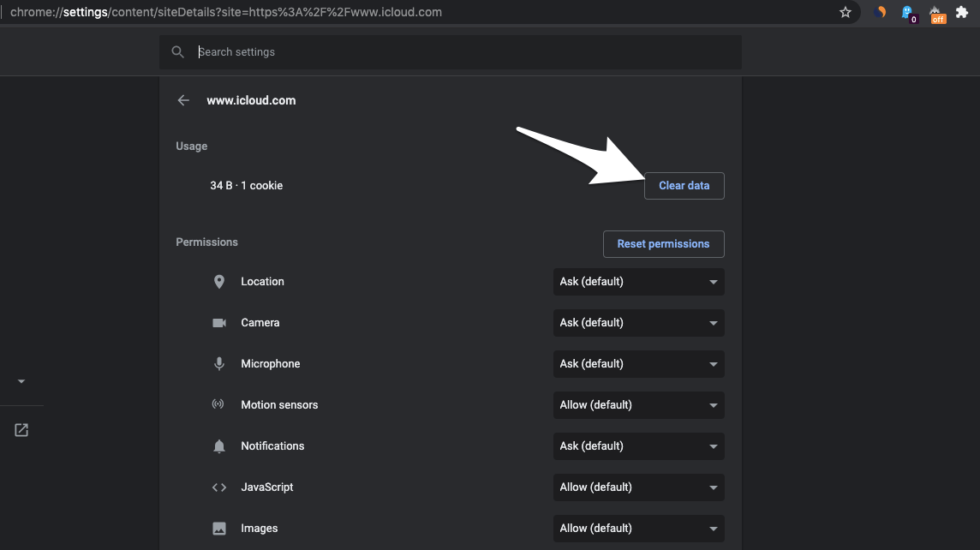
Task: Open the Images permission dropdown
Action: (639, 529)
